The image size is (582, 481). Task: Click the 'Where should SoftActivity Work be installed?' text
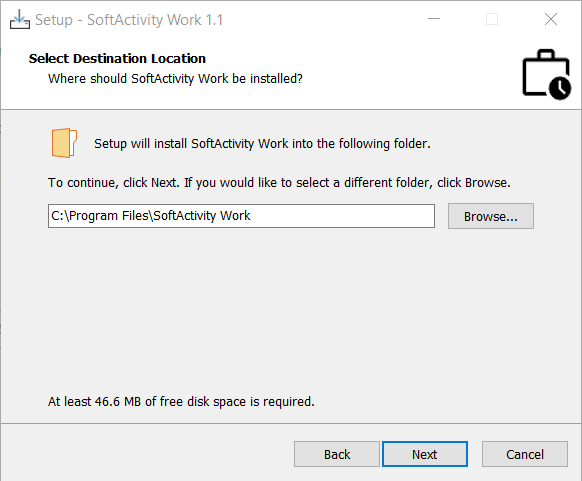[x=175, y=79]
